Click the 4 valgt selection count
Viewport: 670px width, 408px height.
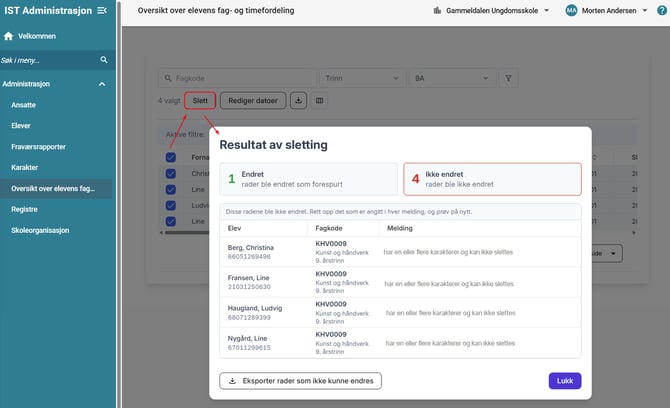coord(169,101)
